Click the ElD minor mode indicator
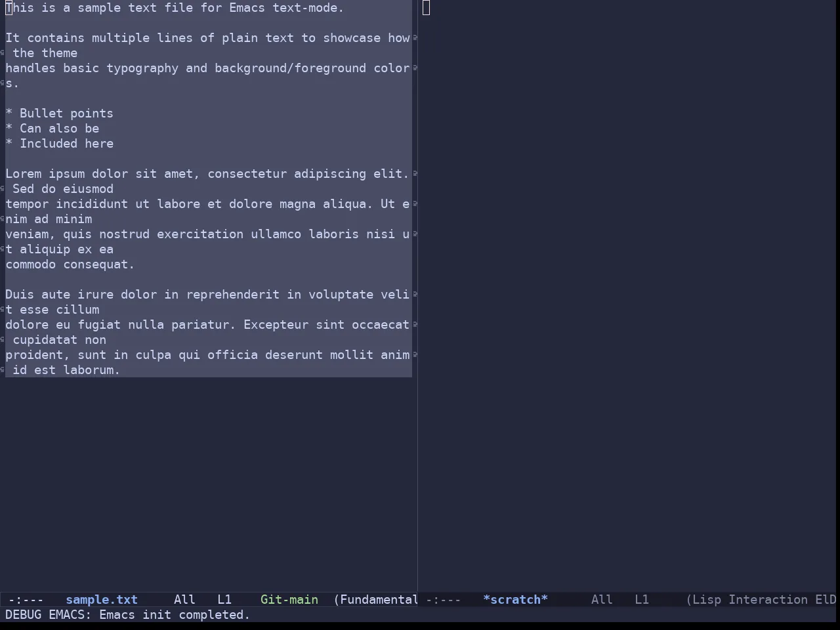 coord(826,600)
